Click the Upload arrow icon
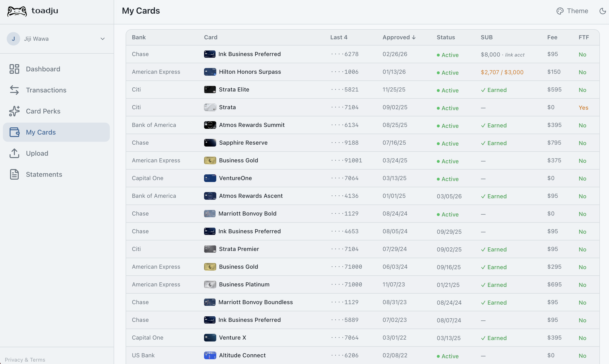 coord(14,153)
